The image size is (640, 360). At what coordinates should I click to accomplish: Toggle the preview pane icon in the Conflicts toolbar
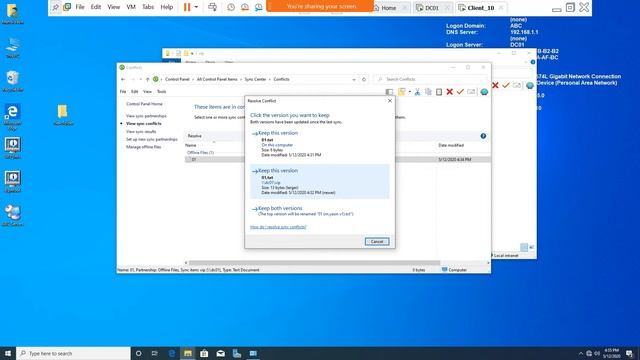(389, 92)
